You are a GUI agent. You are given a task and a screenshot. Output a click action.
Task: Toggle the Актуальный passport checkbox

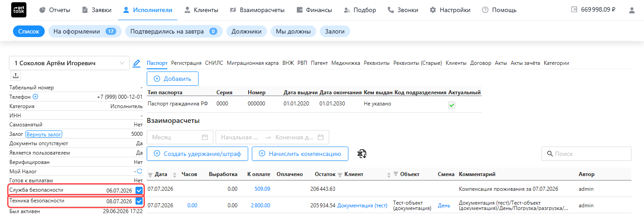[452, 105]
